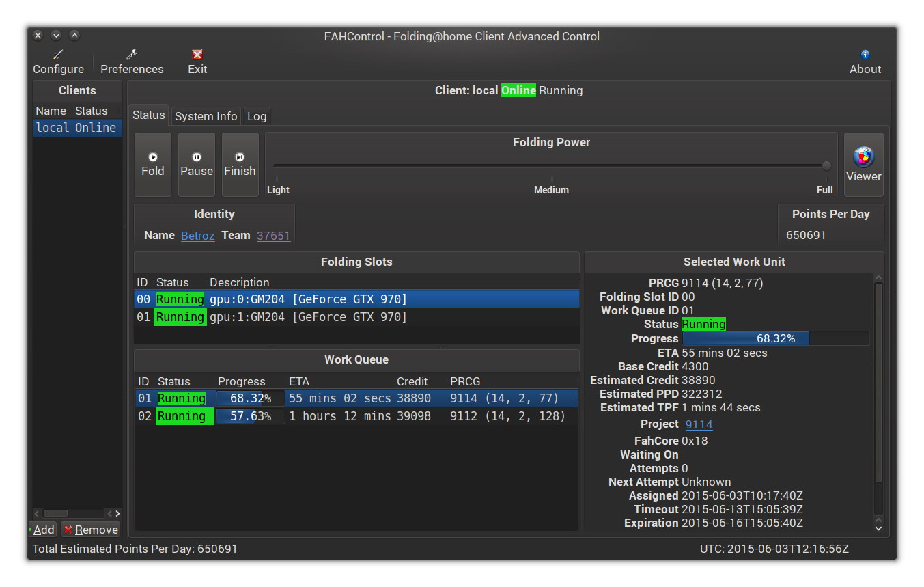This screenshot has width=924, height=587.
Task: Click the Fold play button
Action: click(153, 165)
